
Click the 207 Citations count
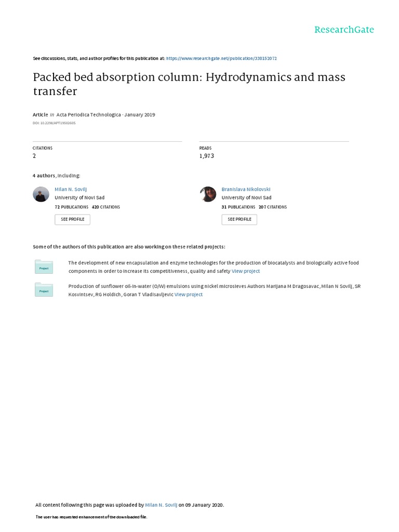(272, 207)
